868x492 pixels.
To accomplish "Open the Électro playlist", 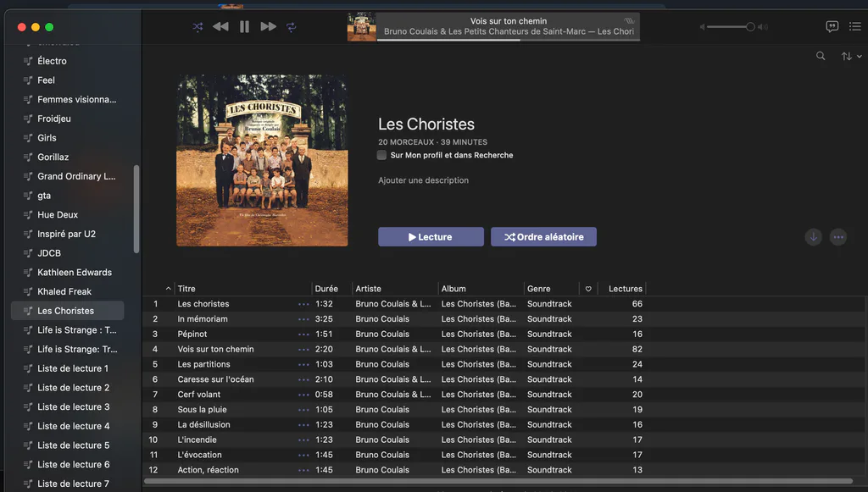I will click(x=68, y=61).
